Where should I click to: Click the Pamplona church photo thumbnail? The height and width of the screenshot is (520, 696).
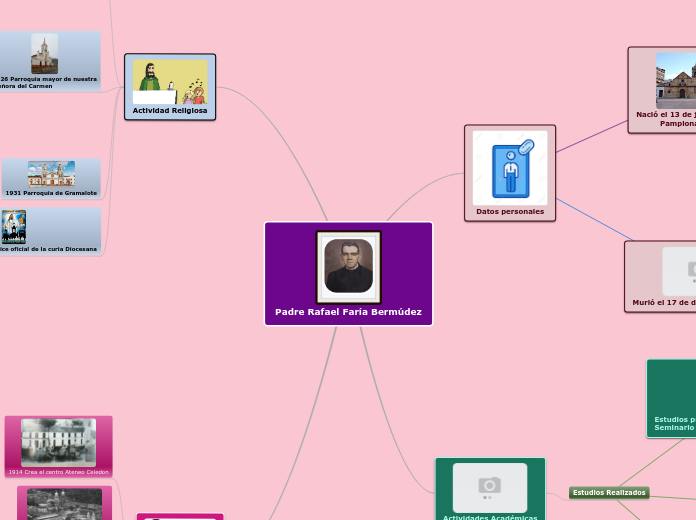coord(676,81)
